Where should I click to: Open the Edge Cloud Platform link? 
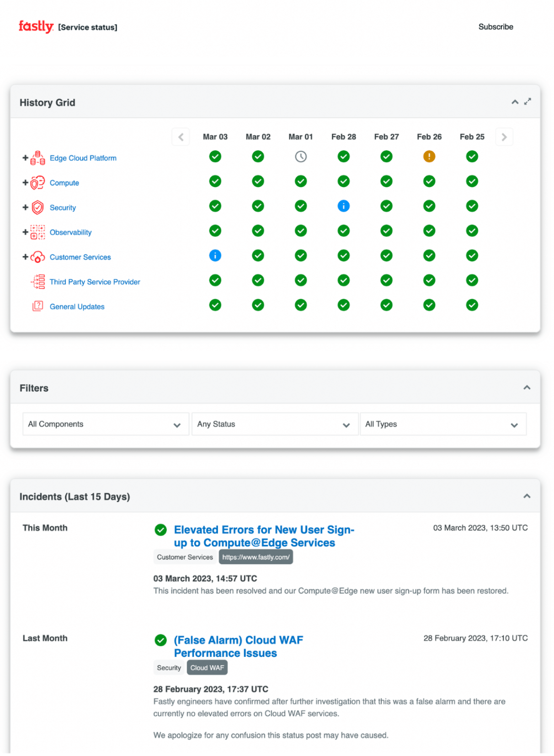[83, 158]
